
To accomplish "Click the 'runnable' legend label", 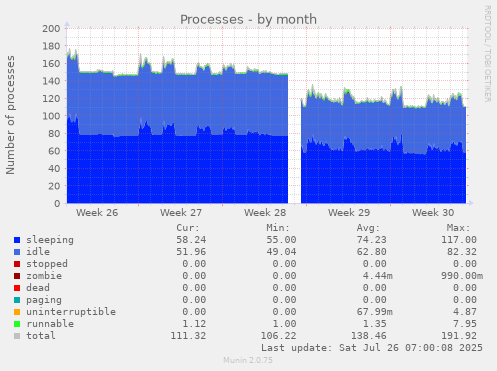I will 50,324.
